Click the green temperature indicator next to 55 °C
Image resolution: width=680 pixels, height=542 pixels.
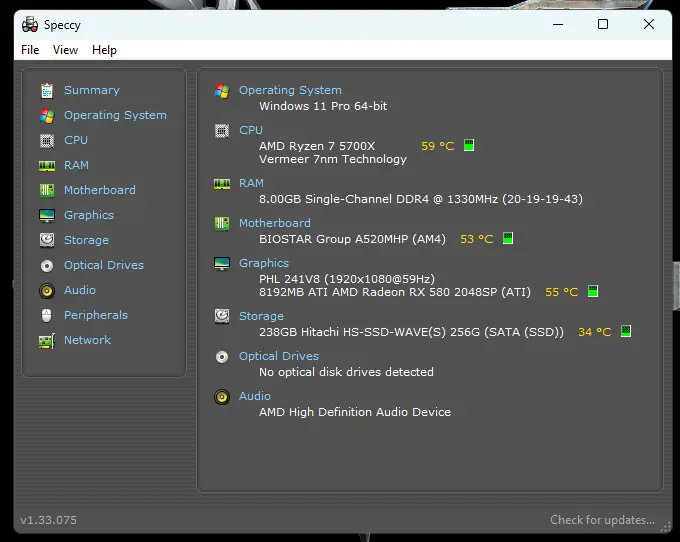pos(593,291)
